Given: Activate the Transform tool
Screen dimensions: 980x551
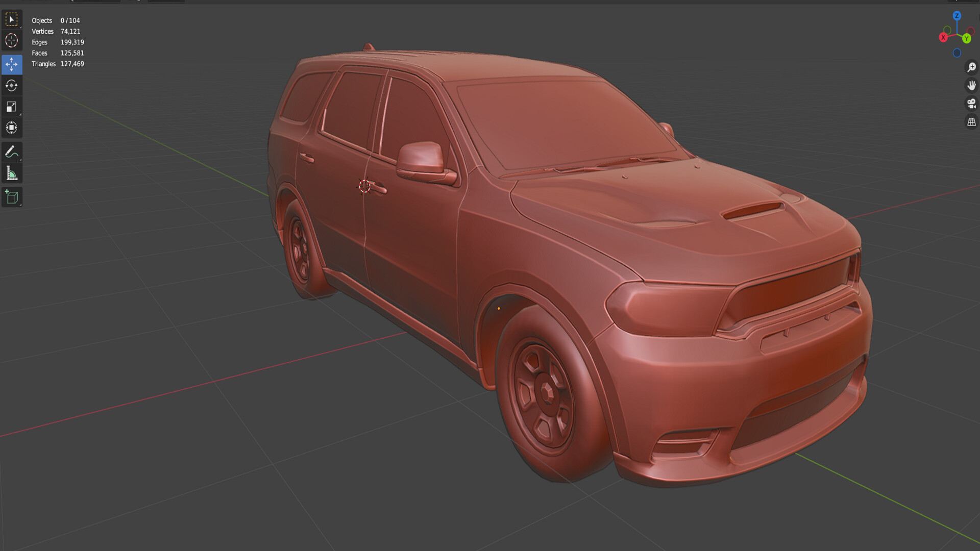Looking at the screenshot, I should 12,128.
